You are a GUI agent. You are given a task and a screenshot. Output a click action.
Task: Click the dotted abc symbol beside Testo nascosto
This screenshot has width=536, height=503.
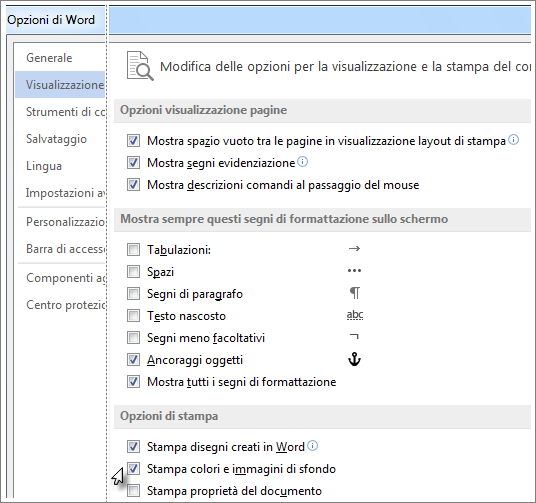pos(355,315)
